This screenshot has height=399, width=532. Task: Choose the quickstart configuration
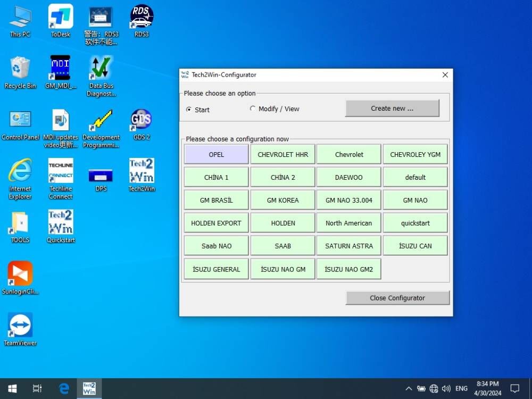pyautogui.click(x=415, y=223)
